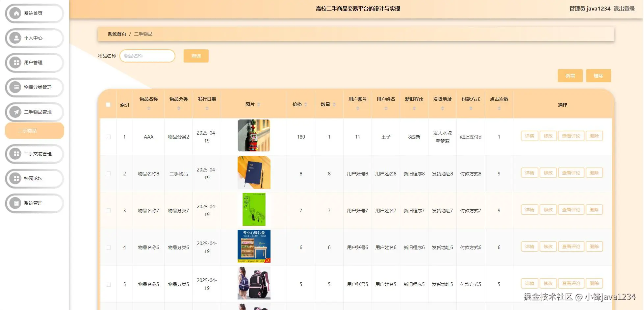This screenshot has height=310, width=644.
Task: View 详情 for 物品名称6
Action: pyautogui.click(x=530, y=246)
